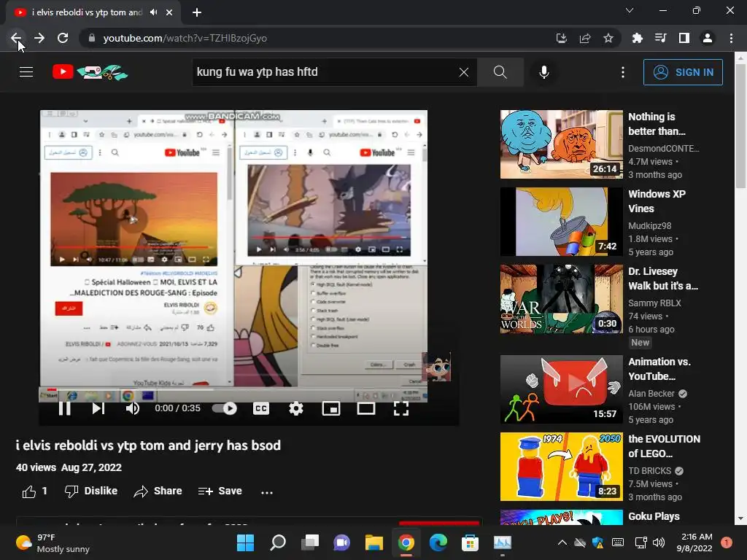This screenshot has height=560, width=747.
Task: Click the browser address bar URL
Action: (185, 38)
